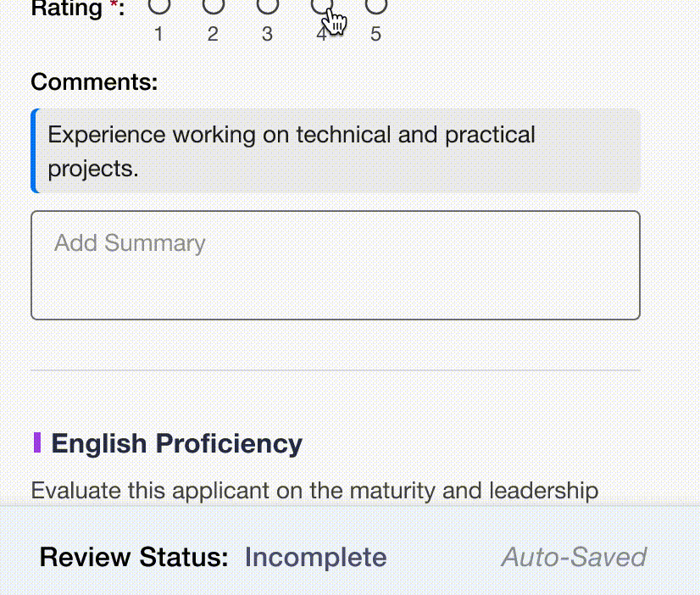Viewport: 700px width, 595px height.
Task: Click the English Proficiency section header
Action: [x=176, y=443]
